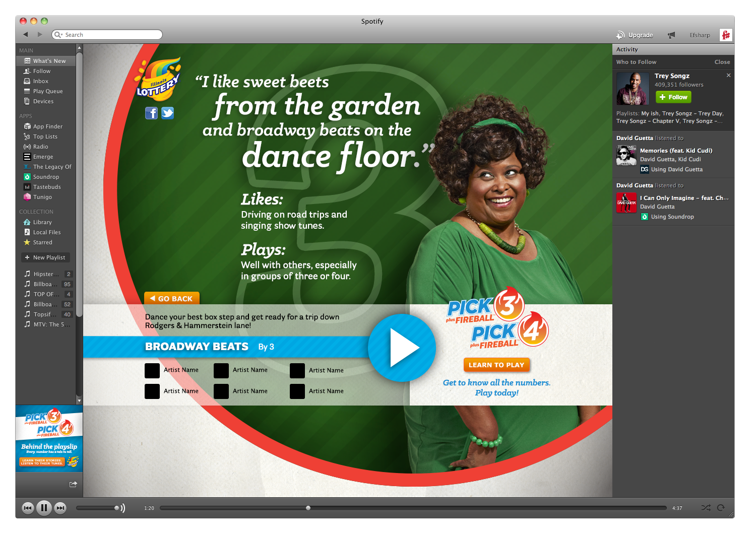Open Trey Songz profile photo
Image resolution: width=756 pixels, height=534 pixels.
633,89
